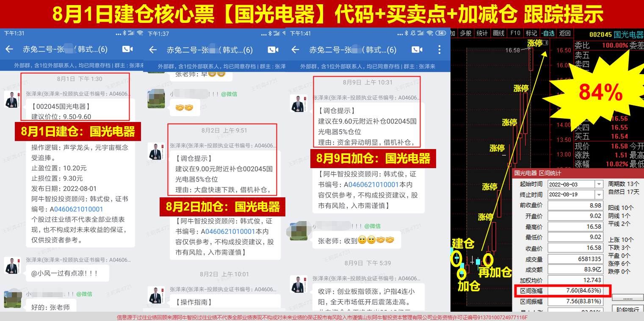Open 终止时间 date dropdown arrow

[x=599, y=195]
